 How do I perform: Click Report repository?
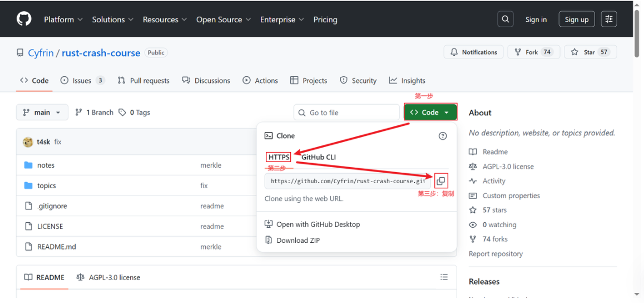pyautogui.click(x=496, y=254)
